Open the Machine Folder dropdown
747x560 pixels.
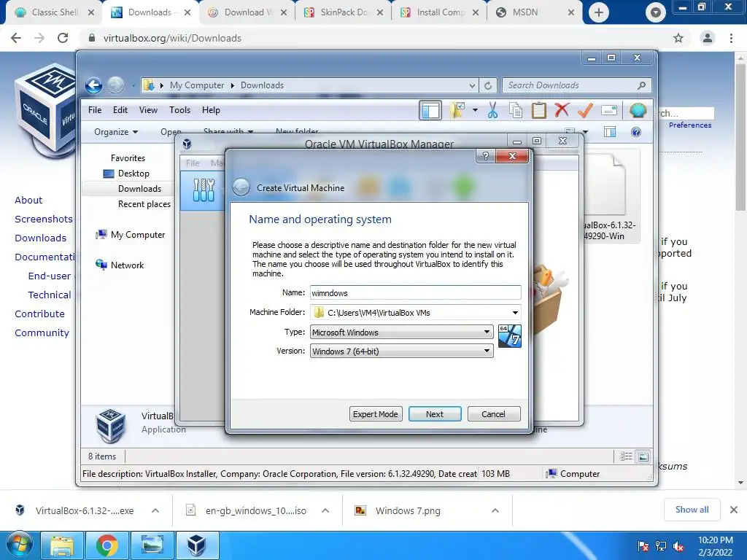tap(515, 312)
